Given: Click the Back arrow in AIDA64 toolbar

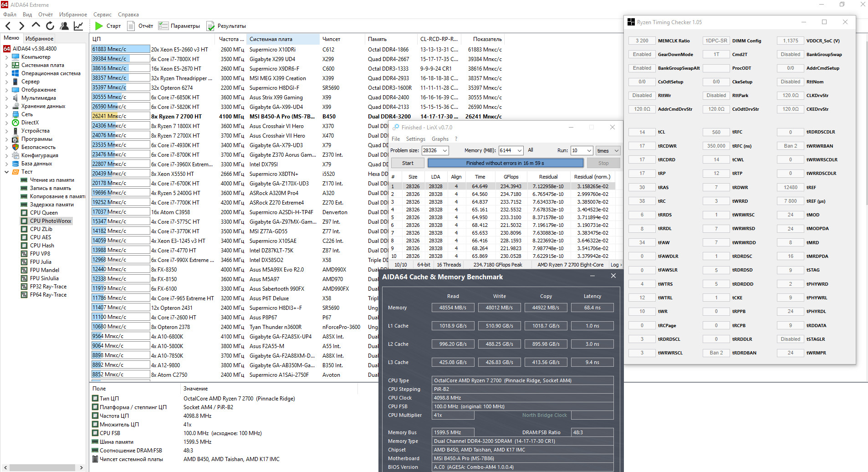Looking at the screenshot, I should click(x=8, y=26).
